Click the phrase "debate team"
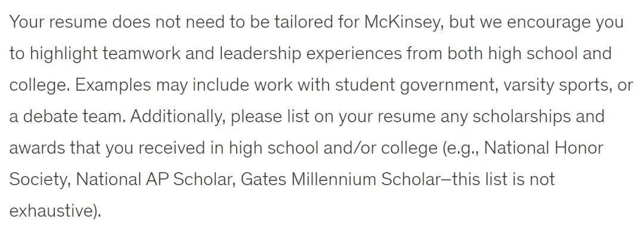The width and height of the screenshot is (644, 240). [x=73, y=117]
